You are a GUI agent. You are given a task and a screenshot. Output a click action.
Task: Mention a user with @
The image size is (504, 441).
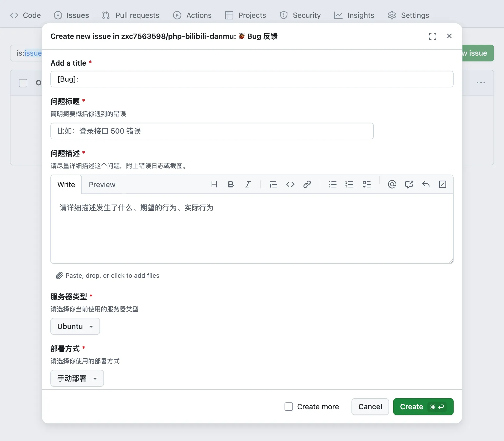point(392,184)
